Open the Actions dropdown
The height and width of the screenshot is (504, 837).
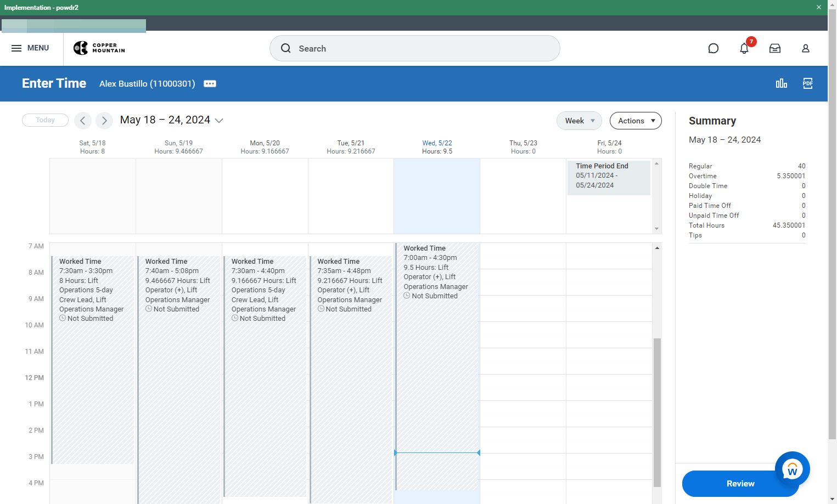(636, 121)
